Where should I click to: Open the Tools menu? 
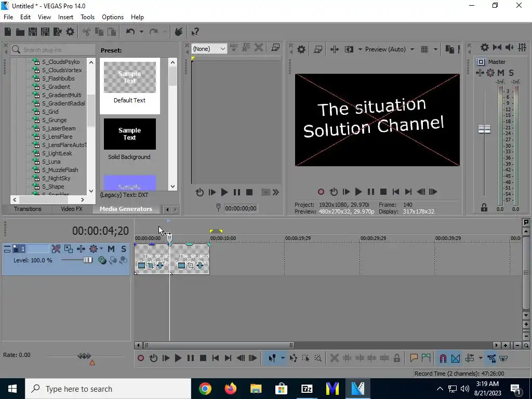pyautogui.click(x=87, y=17)
